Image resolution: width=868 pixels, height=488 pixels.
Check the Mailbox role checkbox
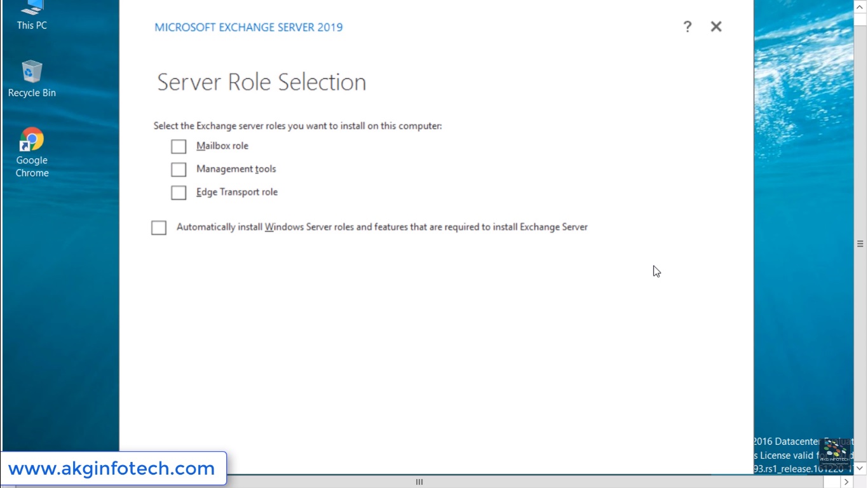pyautogui.click(x=179, y=147)
